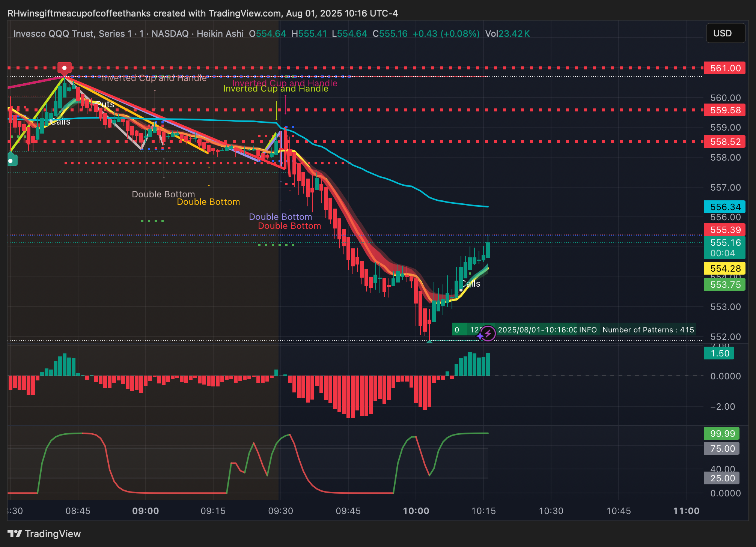Click the 561.00 red price label
This screenshot has width=756, height=547.
point(724,68)
